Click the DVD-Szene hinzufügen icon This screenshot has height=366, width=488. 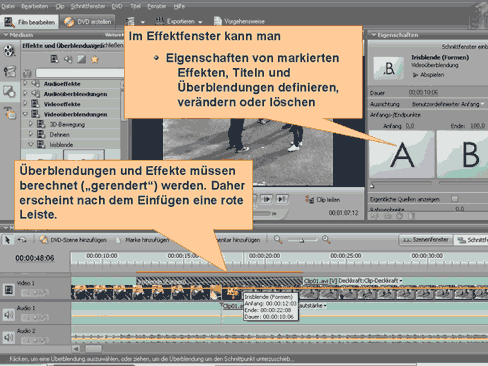coord(43,240)
